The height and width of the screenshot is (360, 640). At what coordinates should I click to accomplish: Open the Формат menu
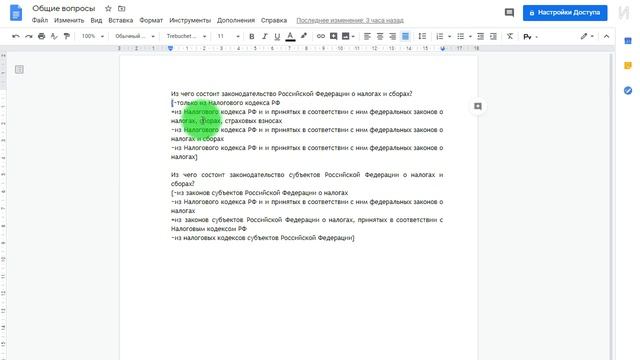click(x=151, y=20)
